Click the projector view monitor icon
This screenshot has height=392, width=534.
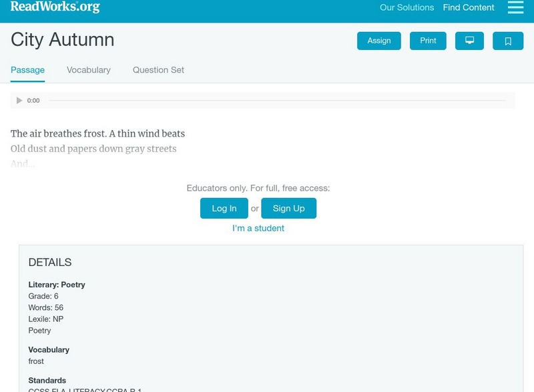[469, 41]
